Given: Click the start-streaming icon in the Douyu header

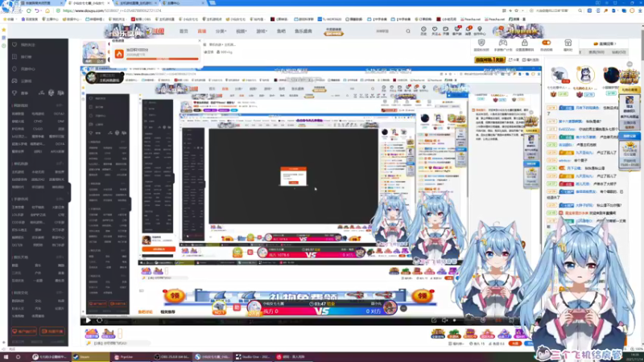Looking at the screenshot, I should 446,31.
